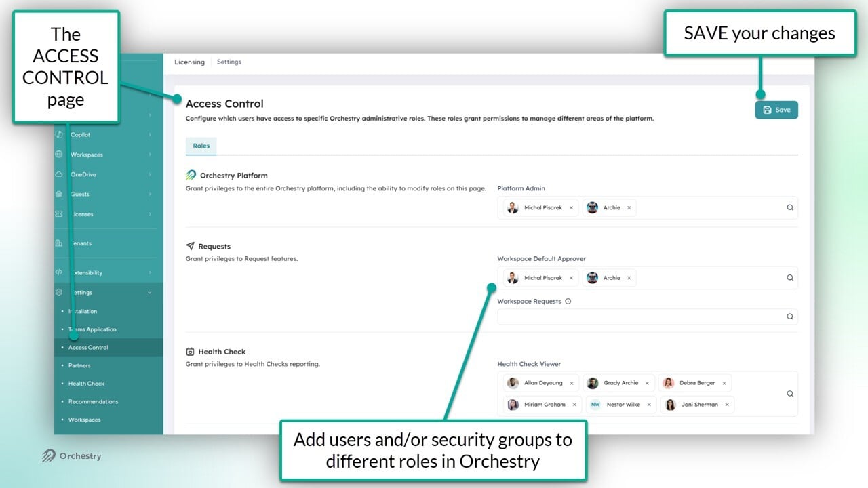Click the OneDrive cloud icon in the sidebar
The height and width of the screenshot is (488, 868).
(x=59, y=174)
